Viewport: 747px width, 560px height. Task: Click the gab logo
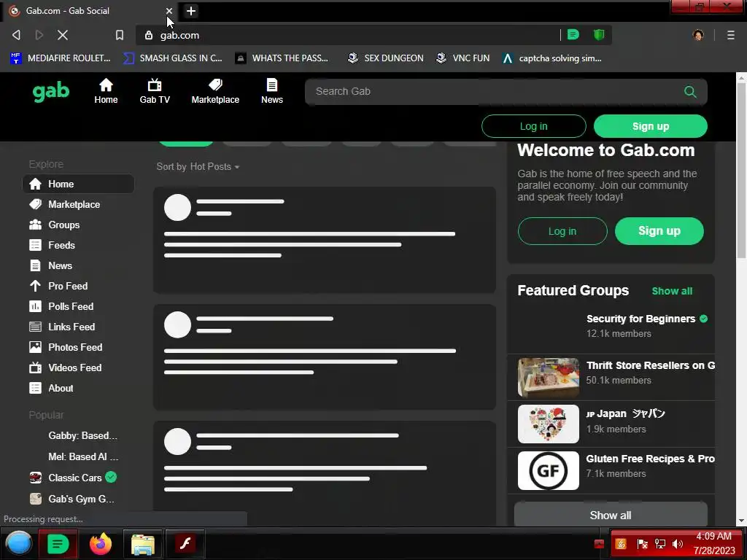(51, 91)
